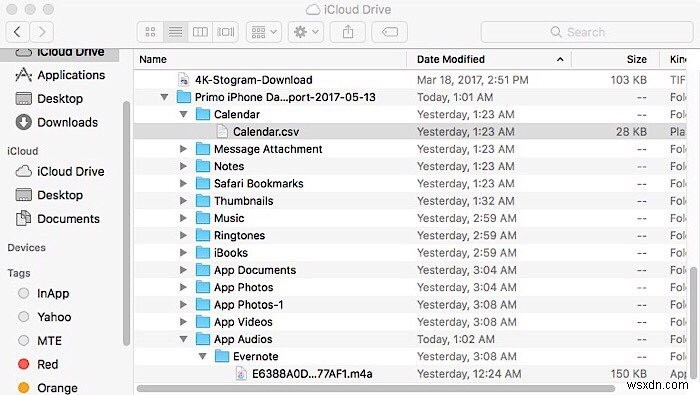This screenshot has height=395, width=700.
Task: Select the Thumbnails folder icon
Action: [x=203, y=201]
